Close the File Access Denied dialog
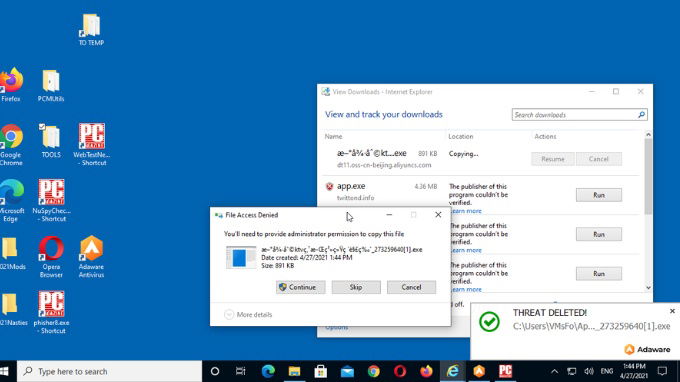The height and width of the screenshot is (382, 680). tap(438, 215)
